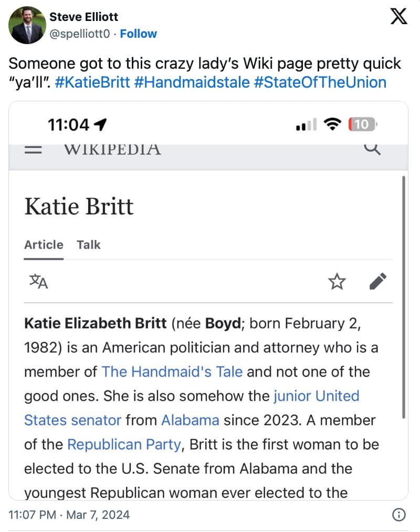The width and height of the screenshot is (420, 532).
Task: Switch to the Talk tab
Action: pos(88,245)
